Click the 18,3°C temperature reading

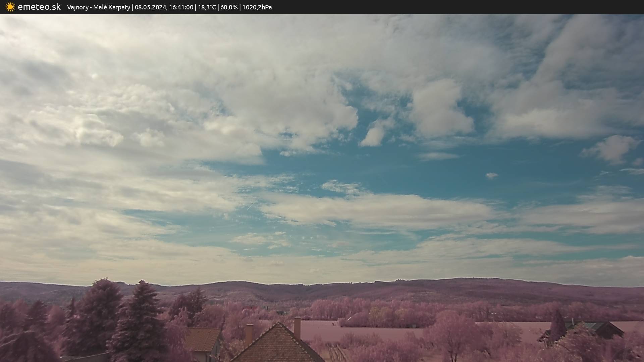pos(207,7)
